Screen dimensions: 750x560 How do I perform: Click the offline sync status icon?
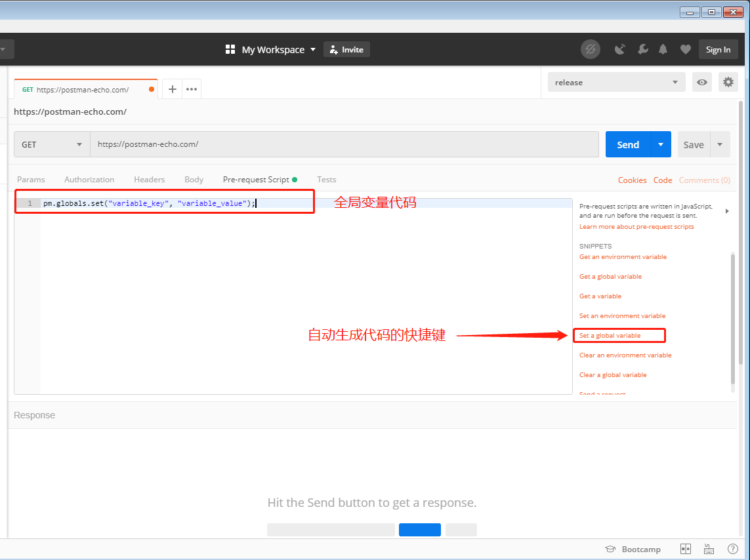[591, 49]
